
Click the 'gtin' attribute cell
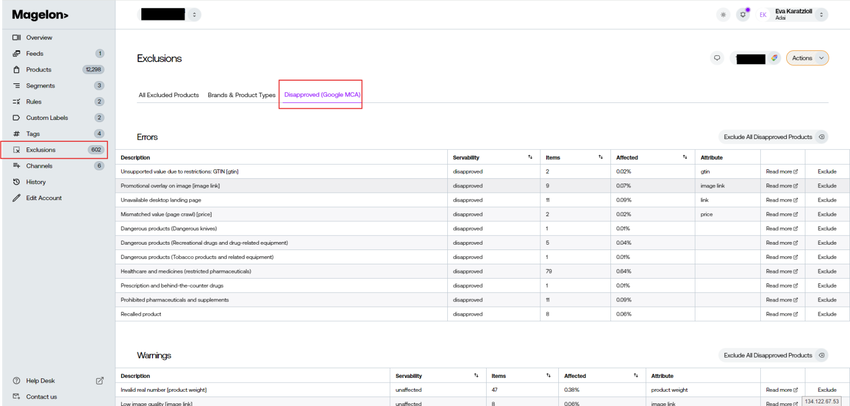click(x=705, y=171)
